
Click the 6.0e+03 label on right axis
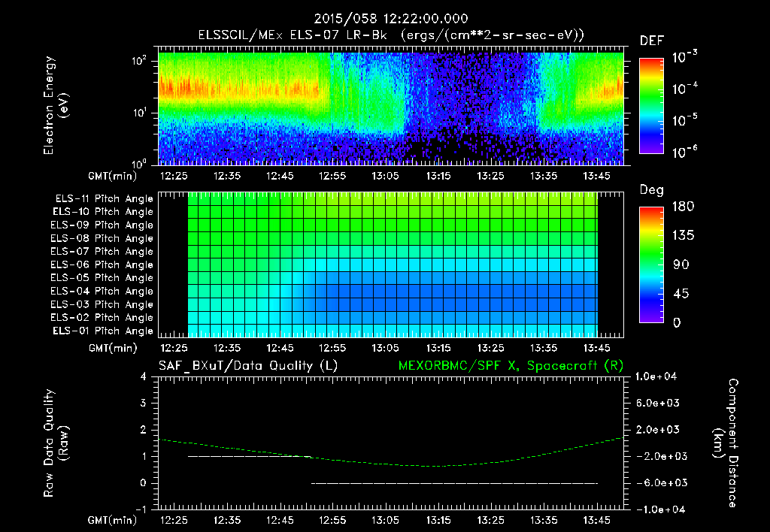(x=659, y=403)
